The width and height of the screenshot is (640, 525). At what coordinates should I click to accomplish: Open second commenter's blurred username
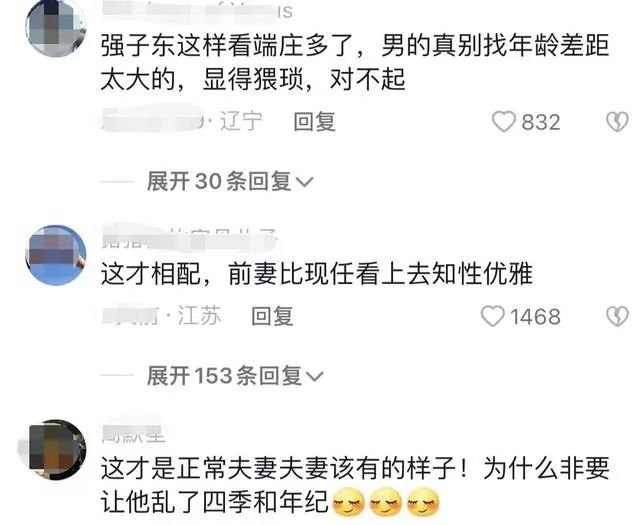[x=190, y=237]
